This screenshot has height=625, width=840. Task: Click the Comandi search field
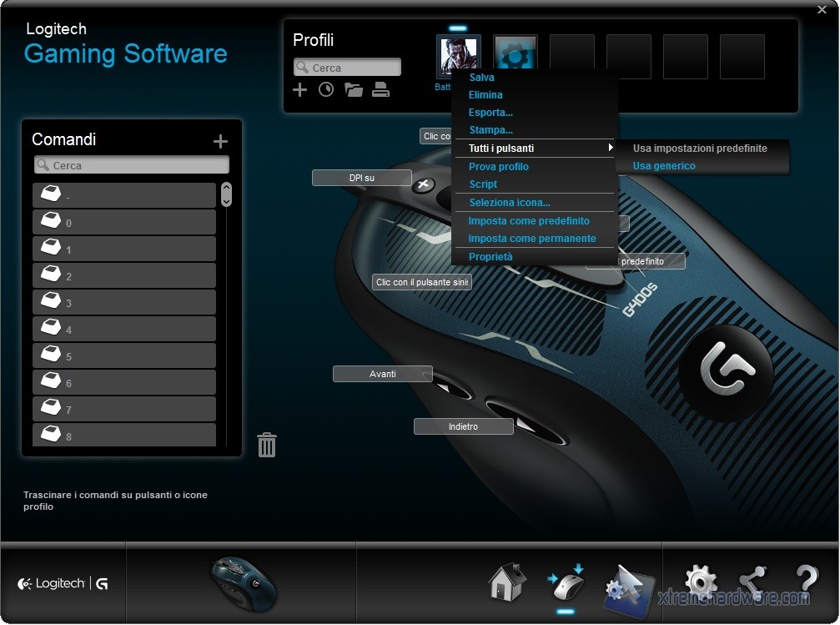[x=132, y=165]
